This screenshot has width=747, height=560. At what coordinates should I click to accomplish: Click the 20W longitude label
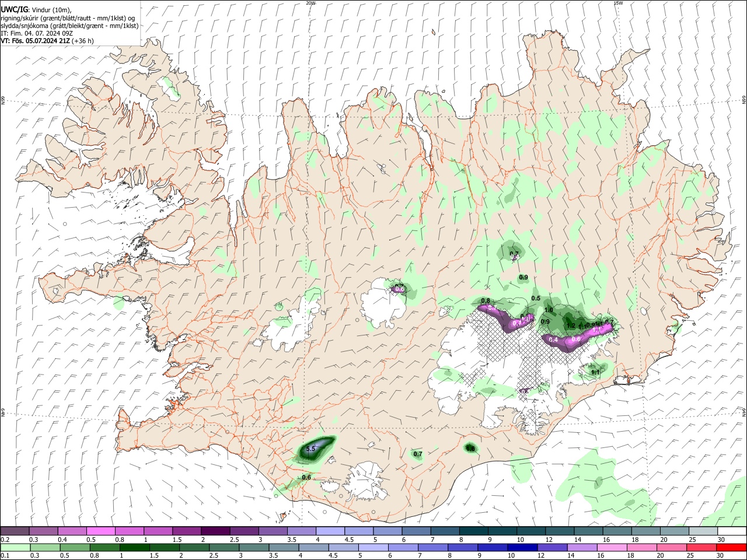coord(310,3)
